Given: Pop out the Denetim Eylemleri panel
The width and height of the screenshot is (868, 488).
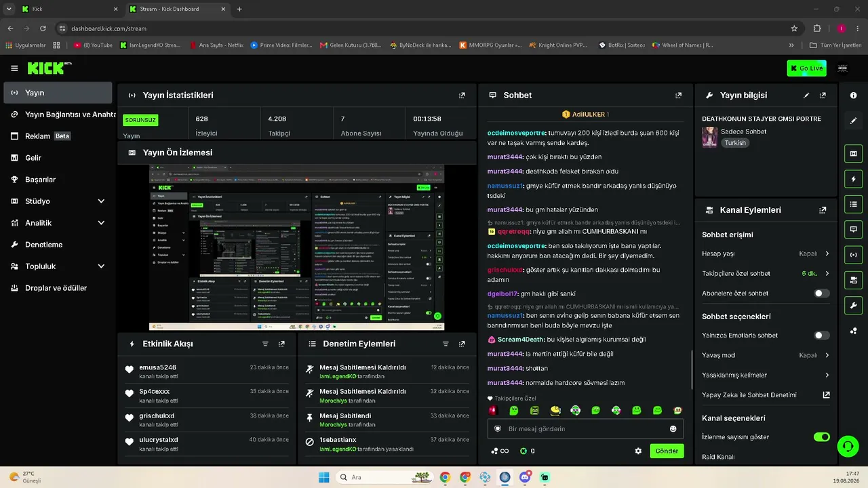Looking at the screenshot, I should click(x=462, y=344).
